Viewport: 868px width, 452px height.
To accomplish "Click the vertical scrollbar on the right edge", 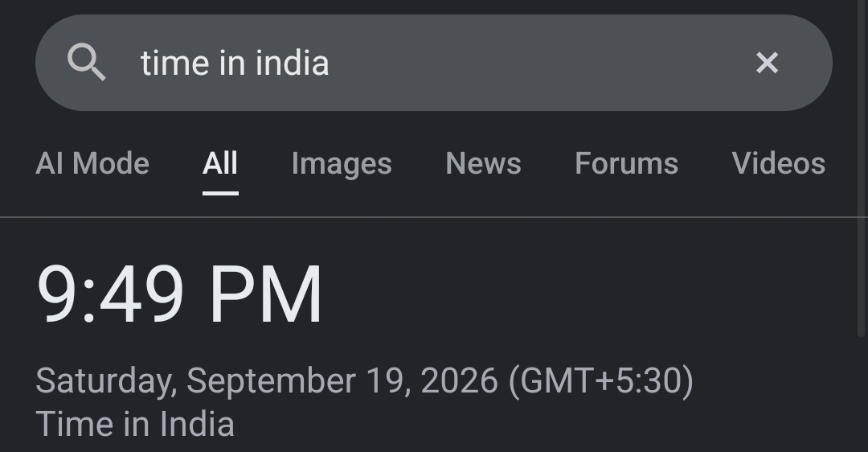I will [x=862, y=168].
